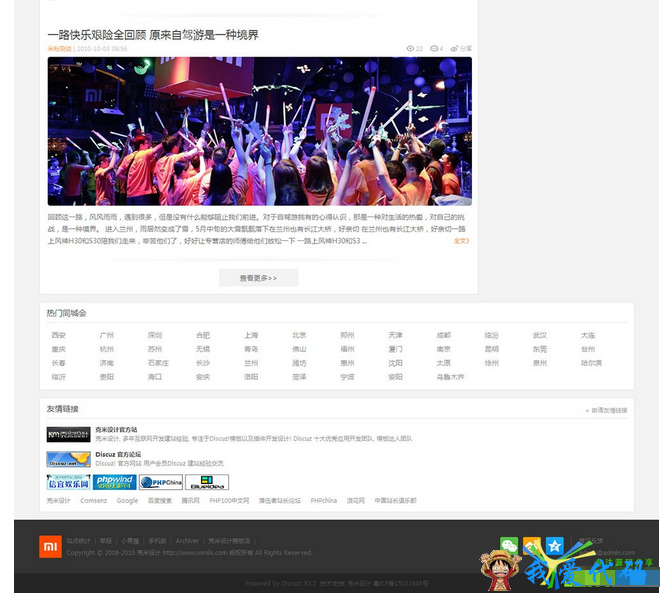664x596 pixels.
Task: Select city 哈尔滨
Action: click(x=591, y=363)
